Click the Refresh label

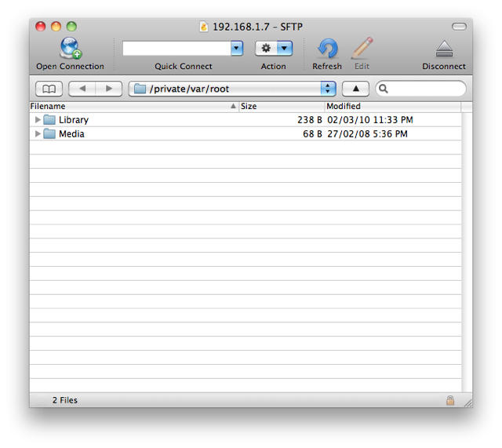pos(327,66)
